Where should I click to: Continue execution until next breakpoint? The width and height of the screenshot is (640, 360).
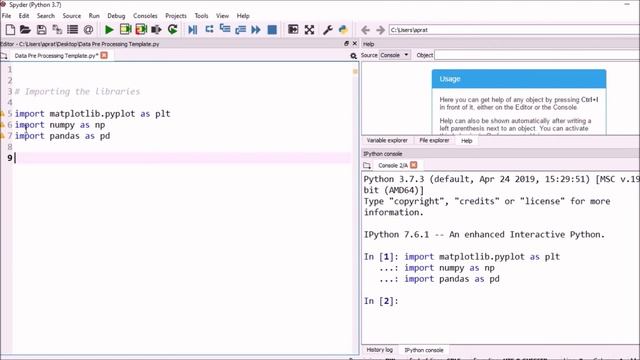[x=256, y=29]
